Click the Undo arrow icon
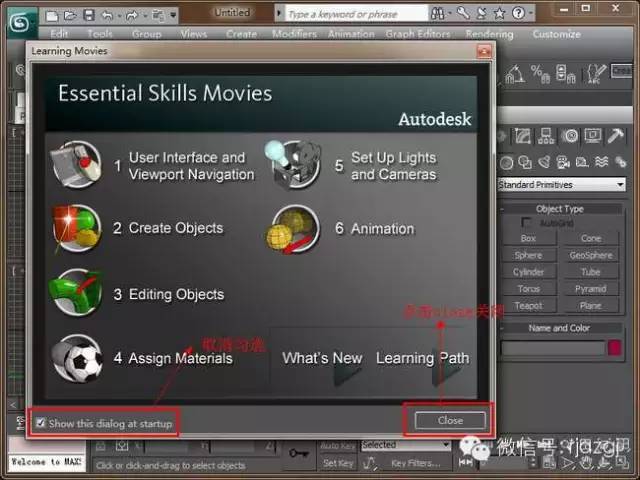 point(109,16)
